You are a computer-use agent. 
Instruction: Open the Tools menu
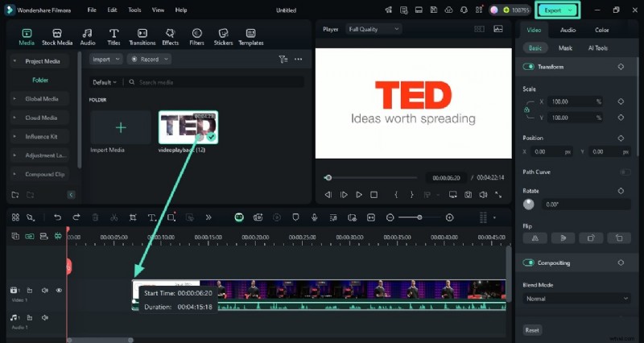(134, 10)
